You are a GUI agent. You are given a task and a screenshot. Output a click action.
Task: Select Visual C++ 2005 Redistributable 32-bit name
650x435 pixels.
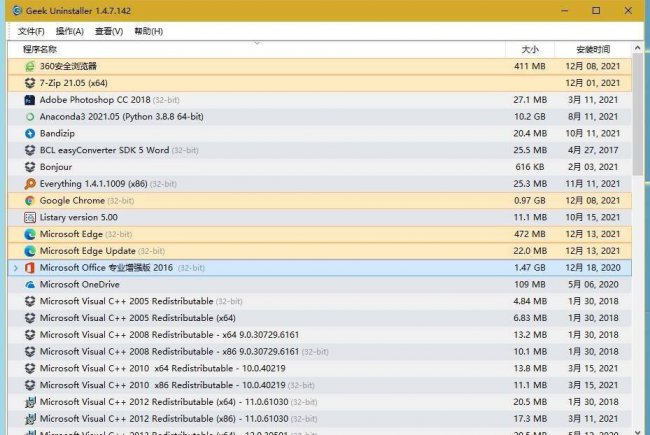pos(126,301)
